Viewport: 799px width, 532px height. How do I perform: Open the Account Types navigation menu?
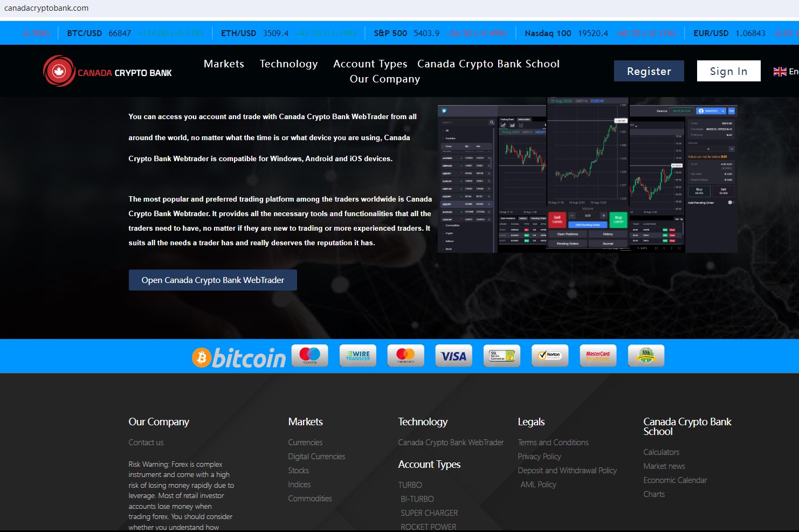[370, 64]
